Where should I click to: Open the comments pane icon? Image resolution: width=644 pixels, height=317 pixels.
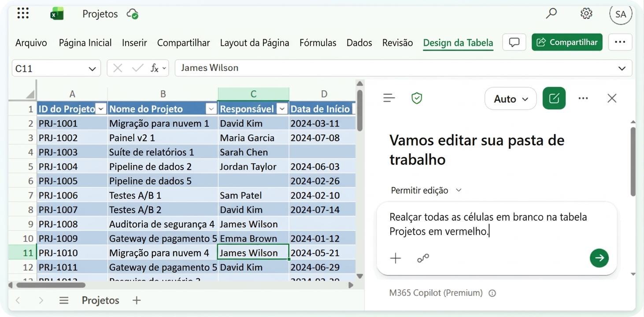click(514, 42)
